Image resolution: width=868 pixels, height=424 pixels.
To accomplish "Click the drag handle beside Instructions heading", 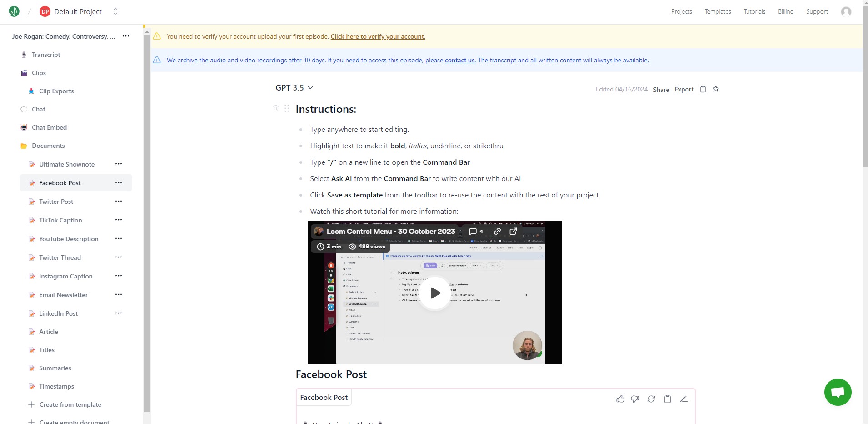I will [x=287, y=108].
